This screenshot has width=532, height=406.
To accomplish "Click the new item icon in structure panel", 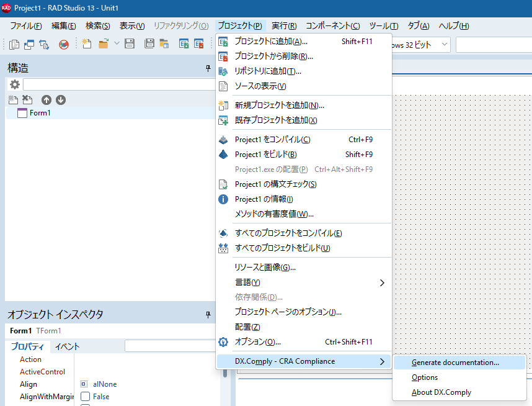I will [x=13, y=100].
